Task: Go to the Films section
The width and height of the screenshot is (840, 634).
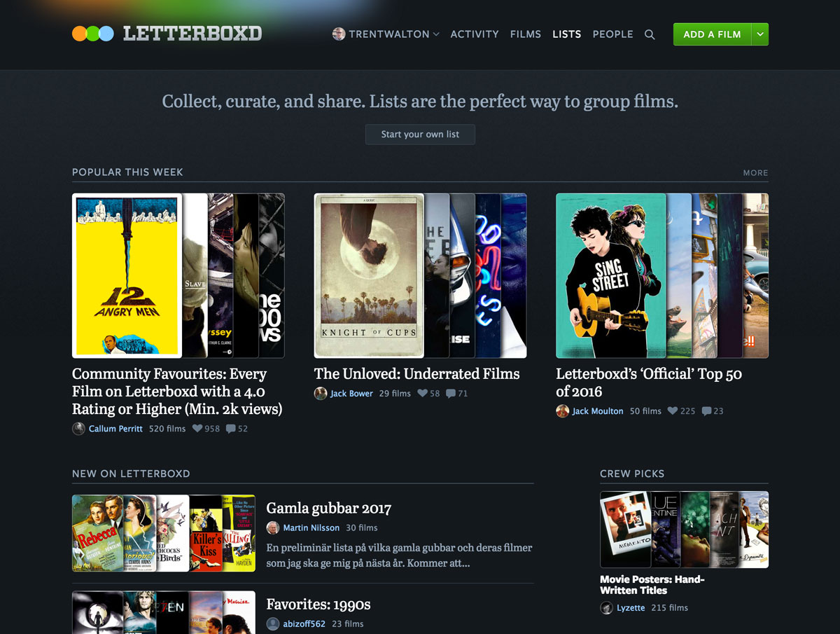Action: click(525, 34)
